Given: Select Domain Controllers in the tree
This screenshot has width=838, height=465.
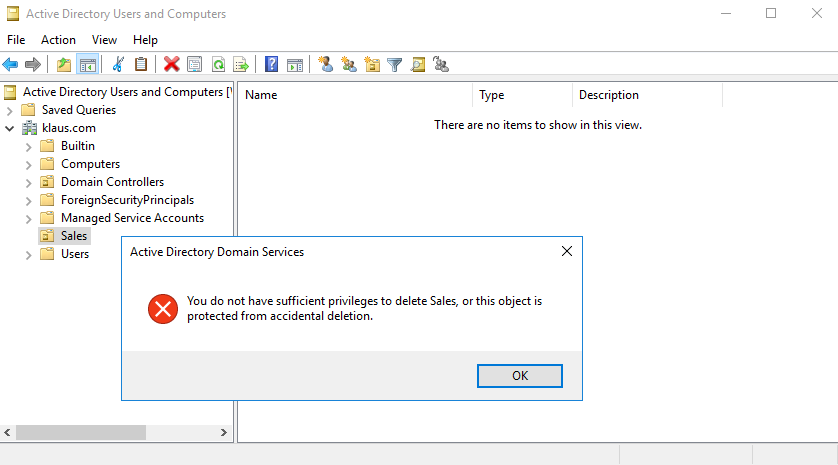Looking at the screenshot, I should click(x=112, y=182).
